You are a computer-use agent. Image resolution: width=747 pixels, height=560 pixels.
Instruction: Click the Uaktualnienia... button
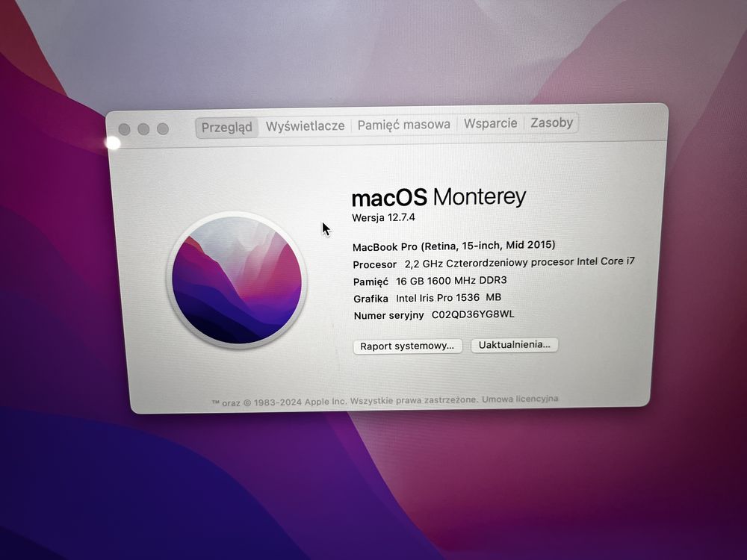[x=515, y=345]
